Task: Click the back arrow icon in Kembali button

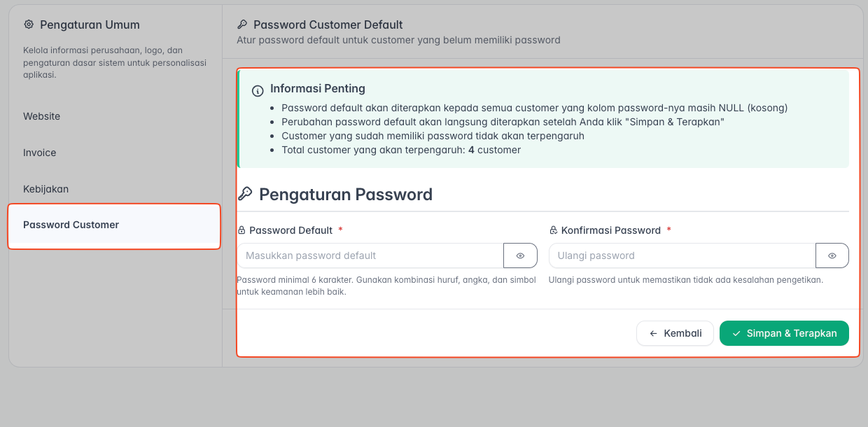Action: [x=653, y=333]
